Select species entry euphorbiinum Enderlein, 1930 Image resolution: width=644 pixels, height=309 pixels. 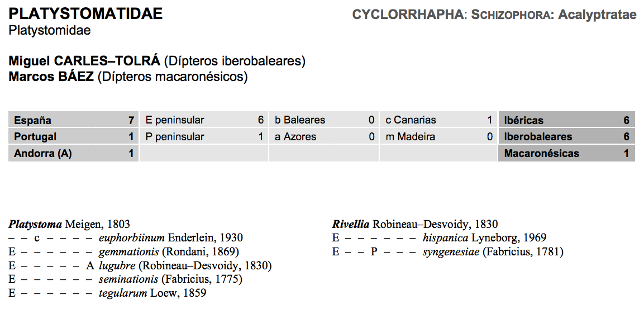point(171,238)
